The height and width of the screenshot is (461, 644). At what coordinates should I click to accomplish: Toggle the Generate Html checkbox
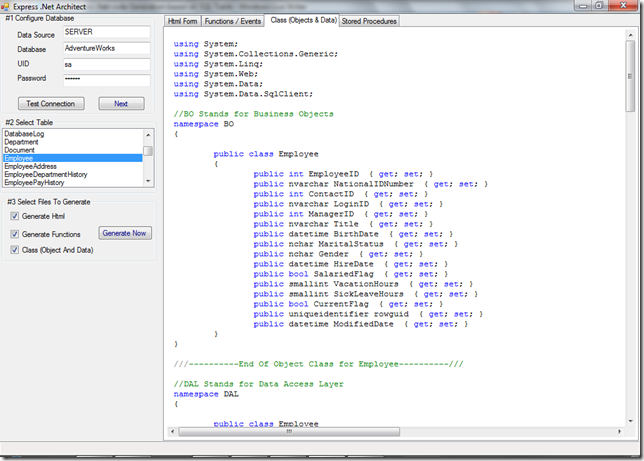point(14,216)
